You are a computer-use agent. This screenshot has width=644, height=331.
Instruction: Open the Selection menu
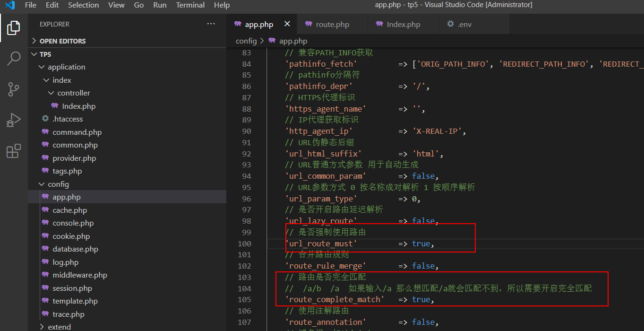coord(84,5)
